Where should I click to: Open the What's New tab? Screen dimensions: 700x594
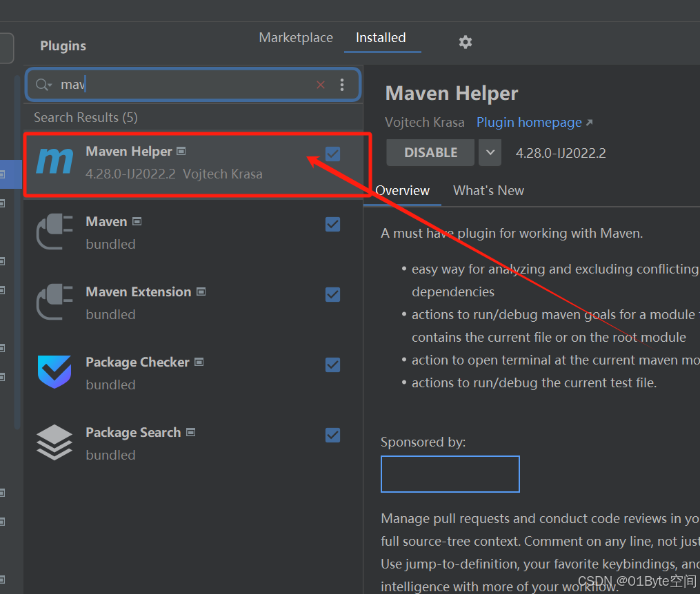(488, 190)
